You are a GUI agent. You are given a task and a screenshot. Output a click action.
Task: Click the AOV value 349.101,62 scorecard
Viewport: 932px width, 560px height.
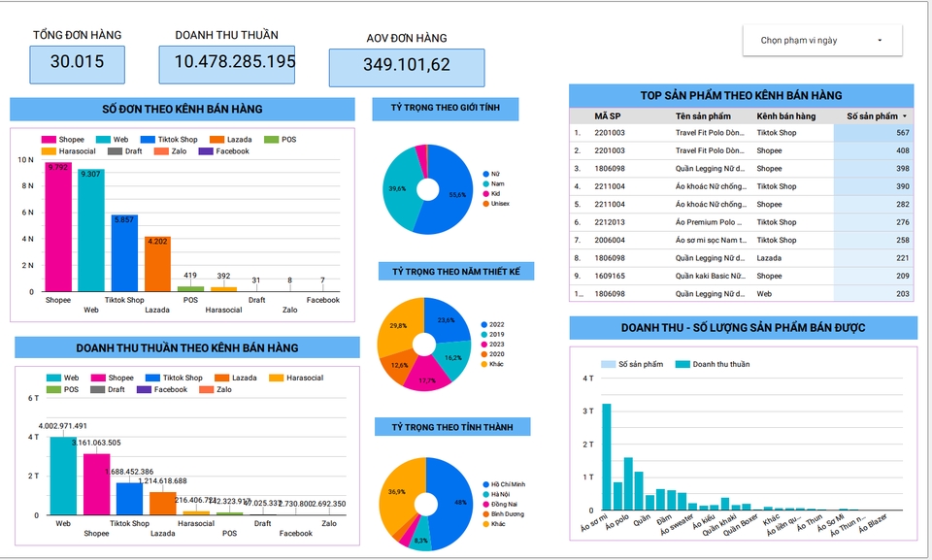click(x=406, y=66)
